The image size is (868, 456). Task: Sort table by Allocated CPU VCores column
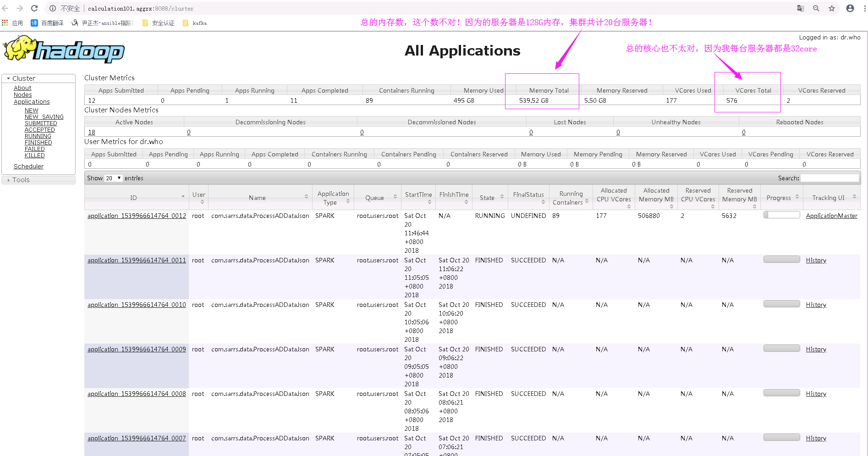coord(629,206)
